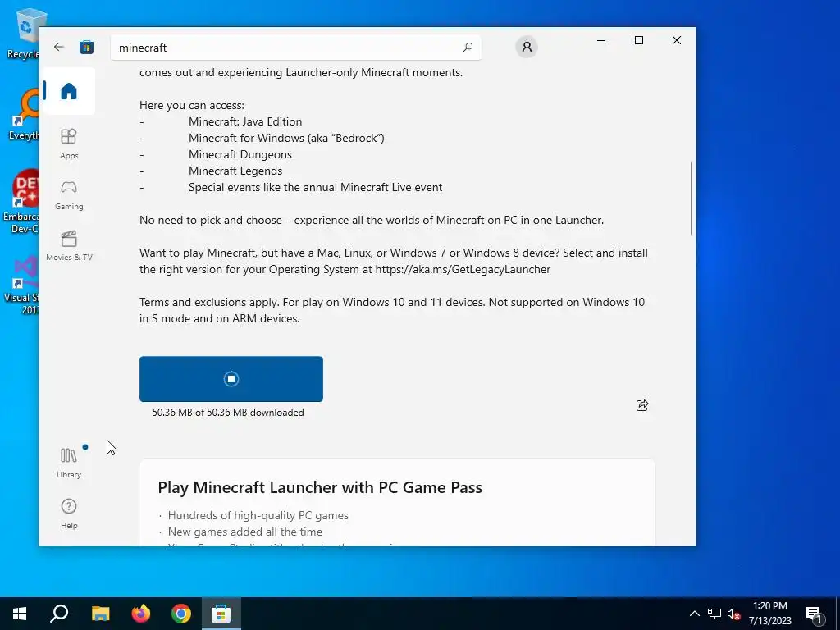Open the Movies & TV section
840x630 pixels.
tap(69, 246)
